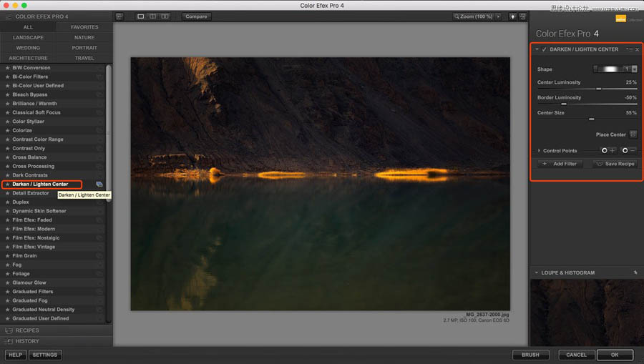Toggle favorite star for Film Grain

(x=7, y=256)
